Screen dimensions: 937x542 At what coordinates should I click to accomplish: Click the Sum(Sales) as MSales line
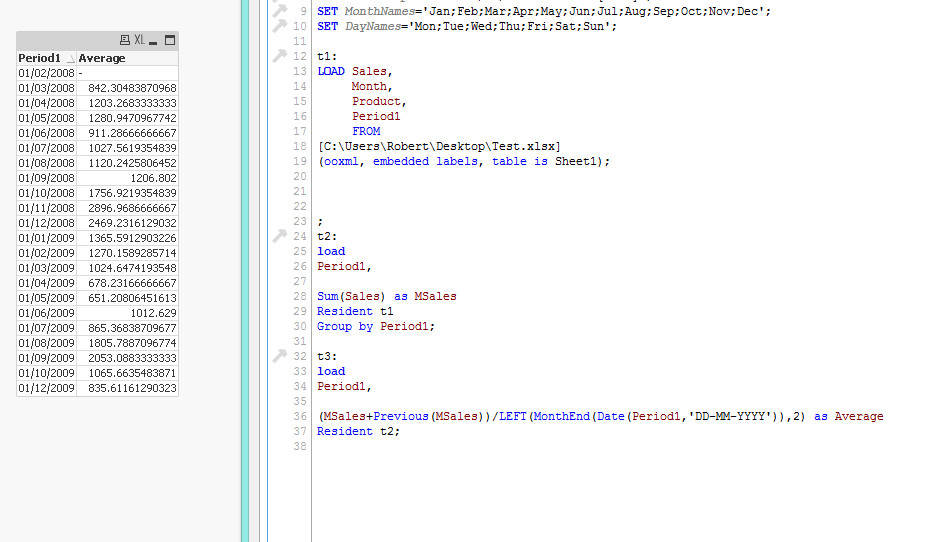pyautogui.click(x=387, y=296)
